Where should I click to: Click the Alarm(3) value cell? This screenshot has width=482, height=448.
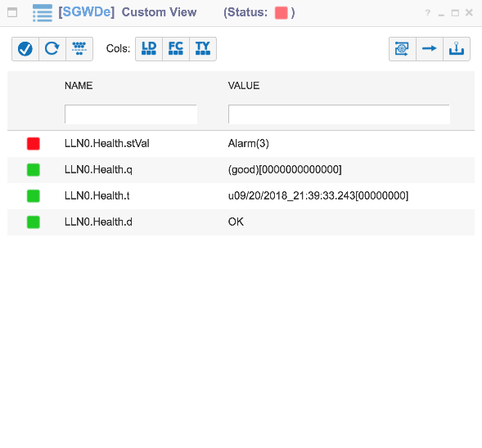pyautogui.click(x=249, y=144)
